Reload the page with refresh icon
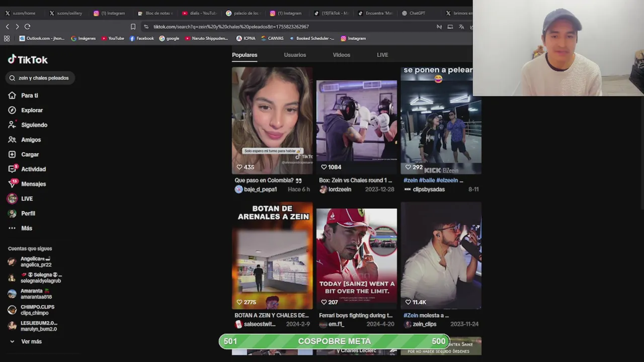This screenshot has height=362, width=644. pyautogui.click(x=27, y=27)
